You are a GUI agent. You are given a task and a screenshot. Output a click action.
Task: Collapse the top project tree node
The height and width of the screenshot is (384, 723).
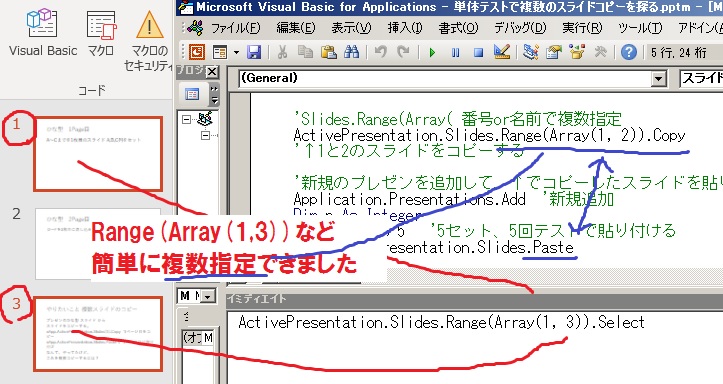pos(186,120)
